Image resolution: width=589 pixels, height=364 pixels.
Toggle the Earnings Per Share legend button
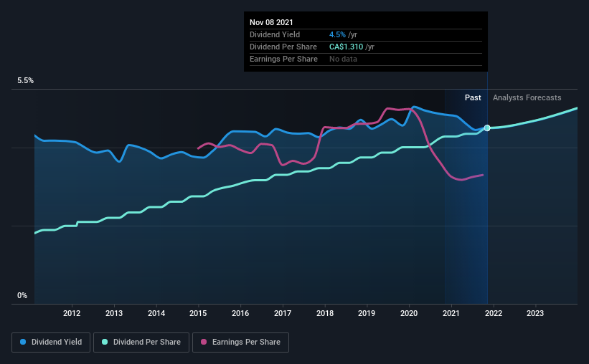(x=240, y=343)
